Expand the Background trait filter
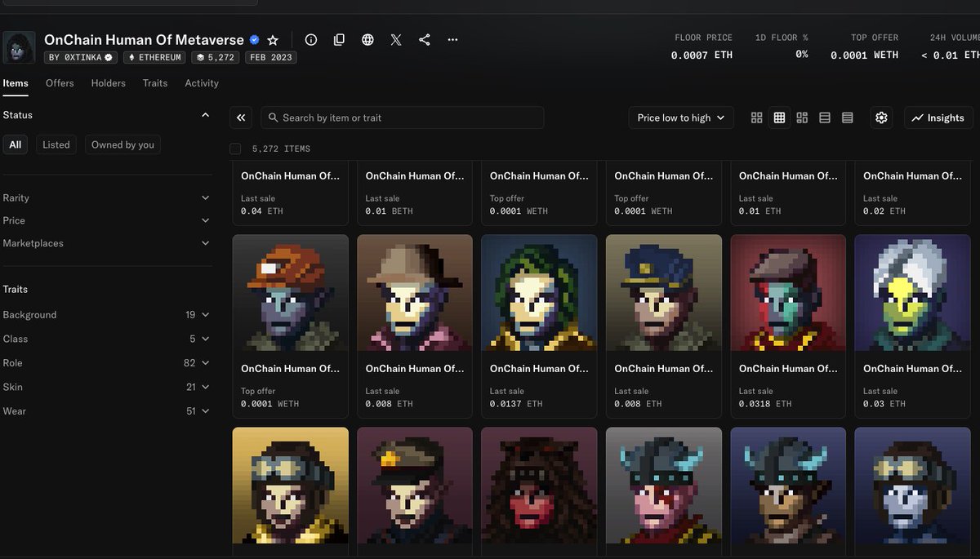The height and width of the screenshot is (559, 980). tap(106, 314)
